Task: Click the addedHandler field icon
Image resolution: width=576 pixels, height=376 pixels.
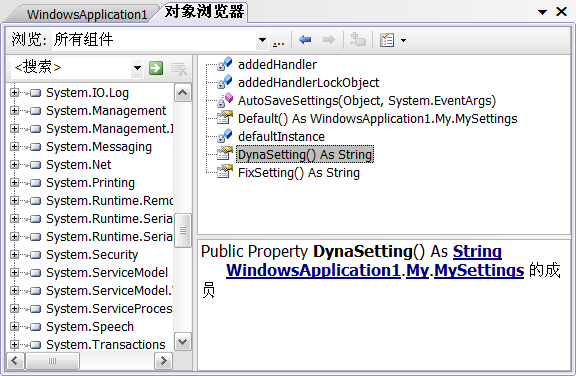Action: coord(224,64)
